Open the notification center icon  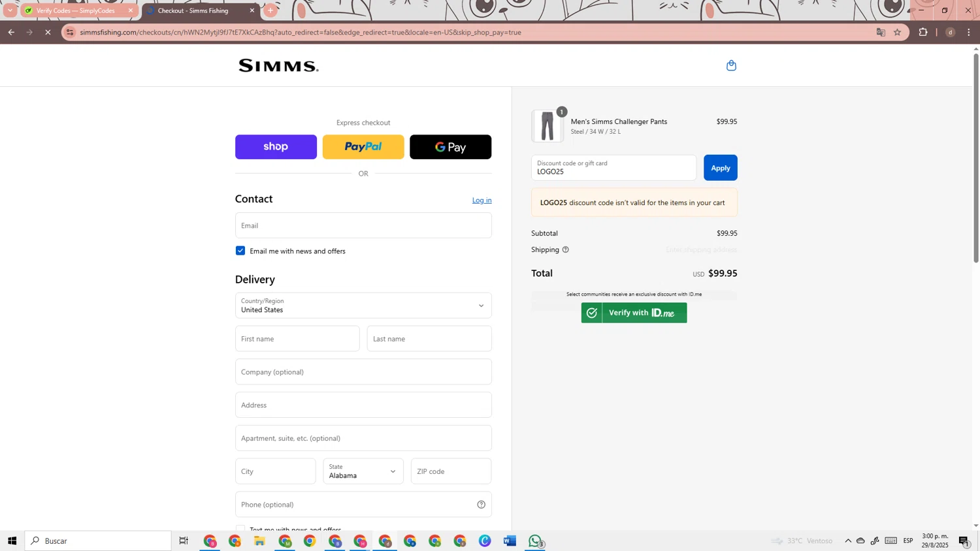[x=964, y=541]
